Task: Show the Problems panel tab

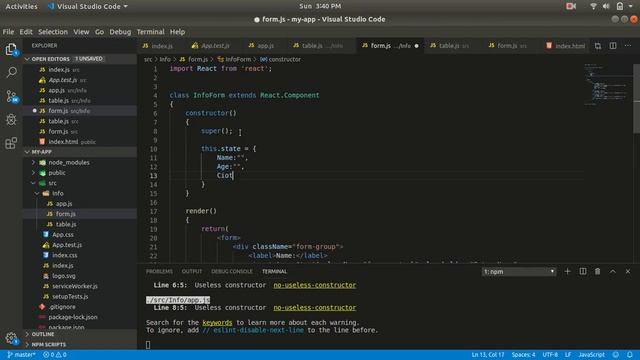Action: click(159, 271)
